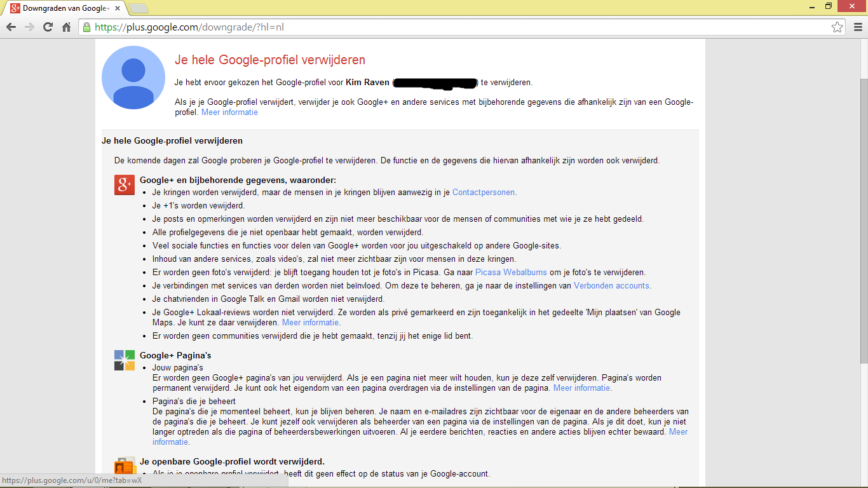
Task: Close the Downgraden van Google+ tab
Action: click(x=118, y=8)
